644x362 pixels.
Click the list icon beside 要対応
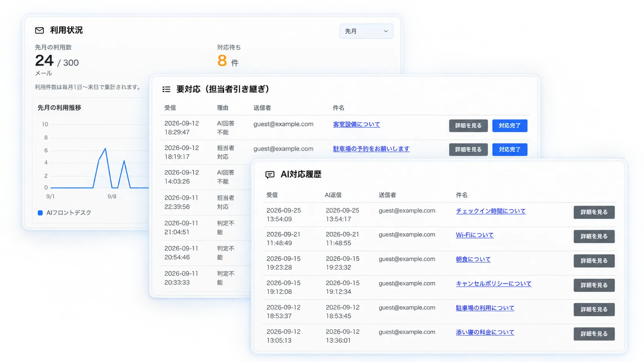(166, 89)
